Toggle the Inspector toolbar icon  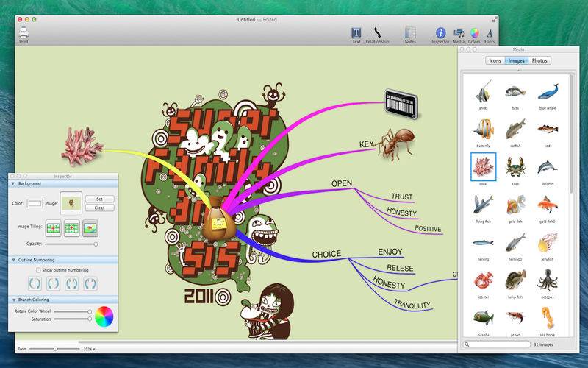[x=440, y=33]
